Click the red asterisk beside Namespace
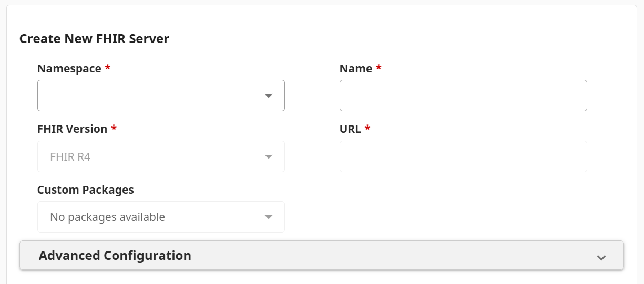This screenshot has height=284, width=644. 108,68
